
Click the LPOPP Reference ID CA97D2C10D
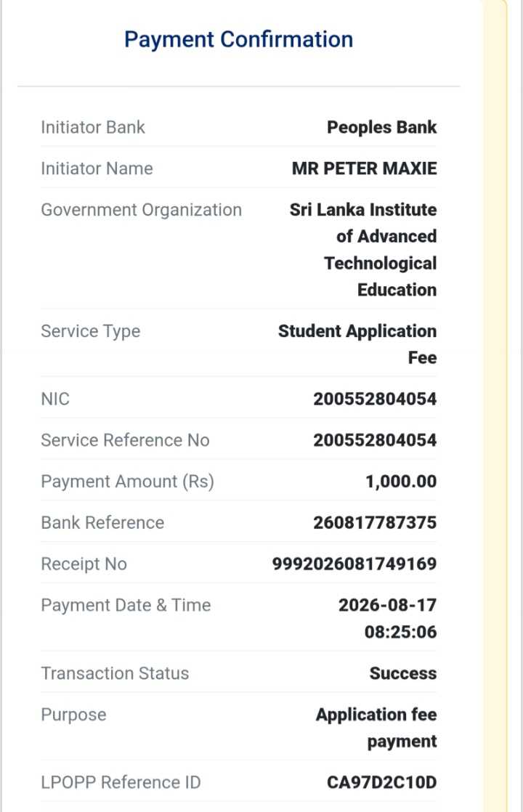(381, 782)
